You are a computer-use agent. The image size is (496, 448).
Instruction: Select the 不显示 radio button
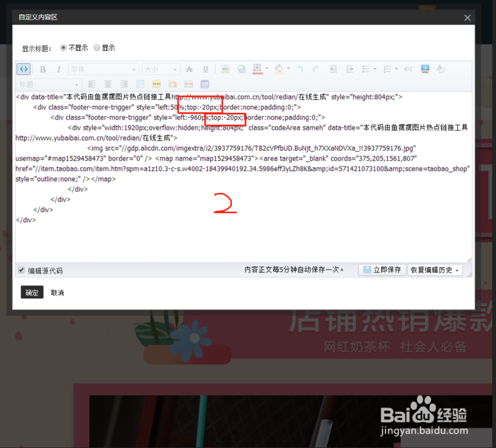click(x=63, y=48)
